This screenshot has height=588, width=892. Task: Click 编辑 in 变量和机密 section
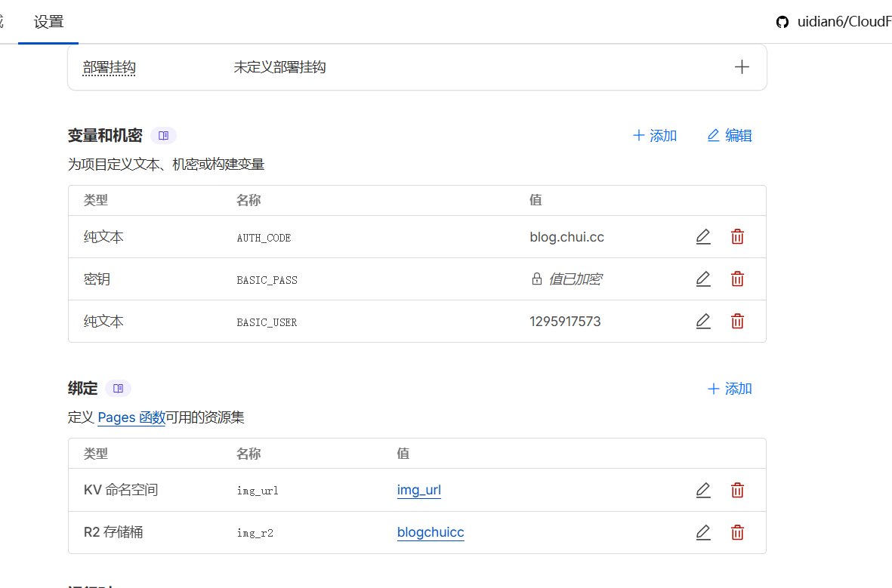pyautogui.click(x=730, y=136)
